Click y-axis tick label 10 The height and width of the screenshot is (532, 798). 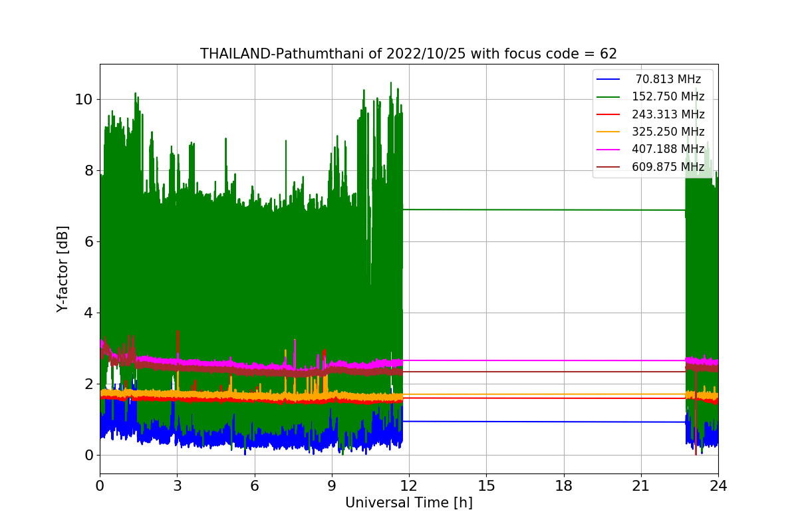click(84, 100)
